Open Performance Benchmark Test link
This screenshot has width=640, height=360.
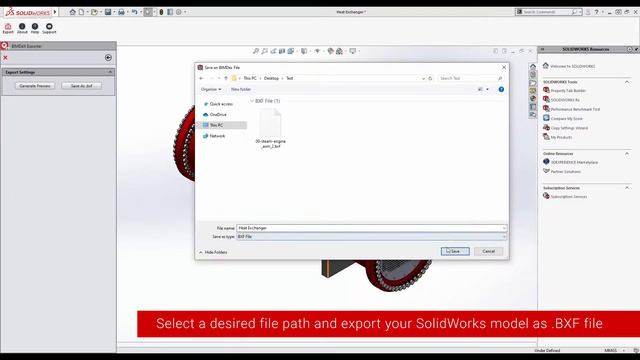click(x=575, y=109)
